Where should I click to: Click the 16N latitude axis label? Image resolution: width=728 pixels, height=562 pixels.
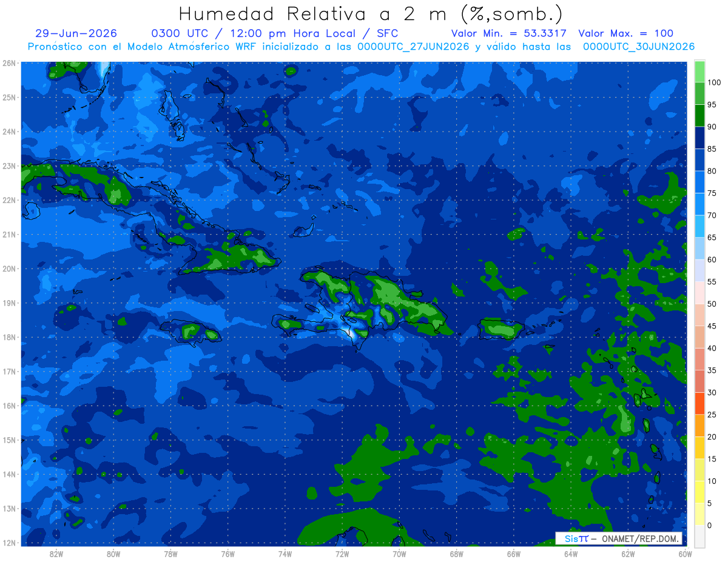[9, 406]
